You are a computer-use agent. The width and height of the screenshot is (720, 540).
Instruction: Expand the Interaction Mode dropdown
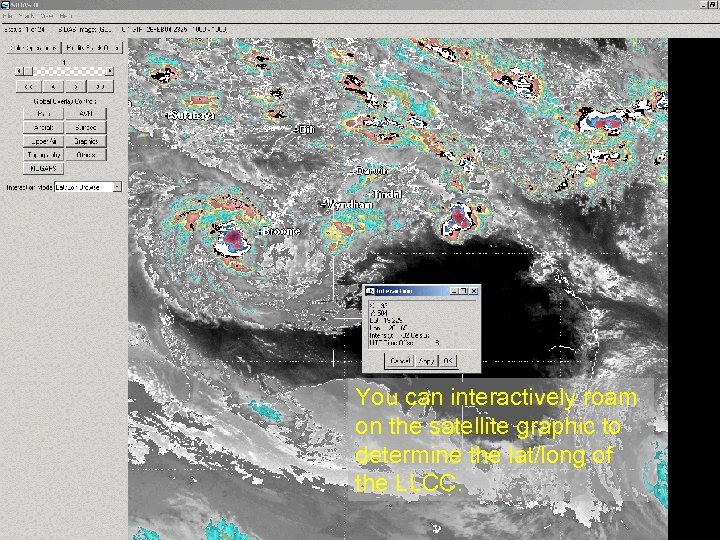tap(117, 187)
